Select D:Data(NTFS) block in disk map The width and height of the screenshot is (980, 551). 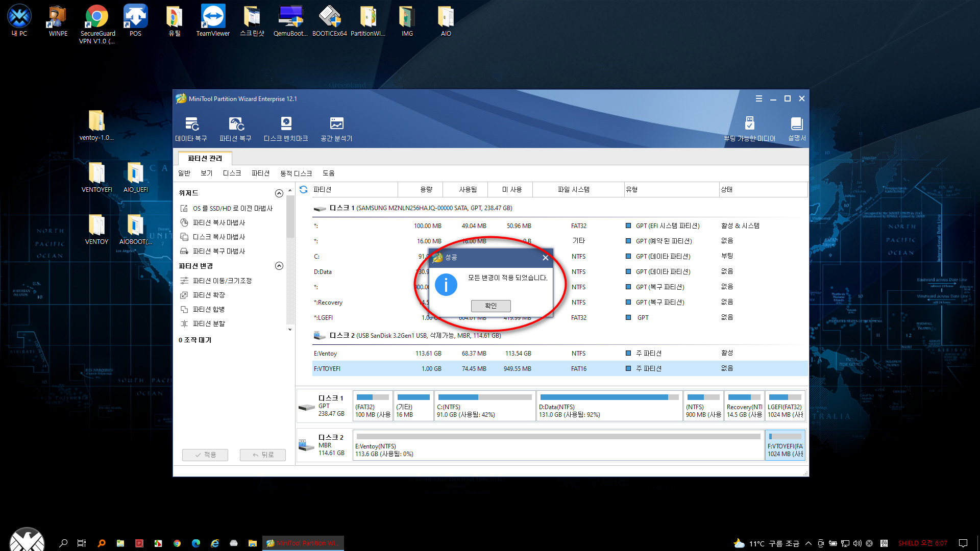(x=609, y=406)
